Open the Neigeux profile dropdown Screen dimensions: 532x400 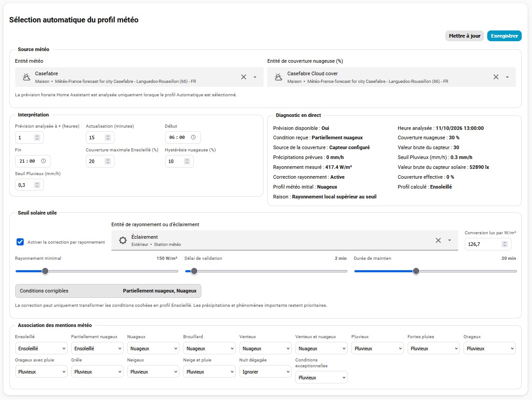click(153, 372)
